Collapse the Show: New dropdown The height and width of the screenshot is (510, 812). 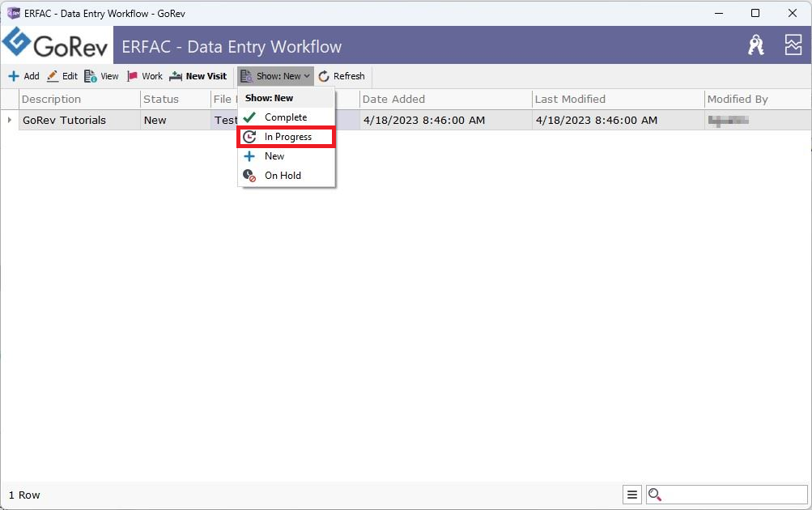pyautogui.click(x=276, y=77)
